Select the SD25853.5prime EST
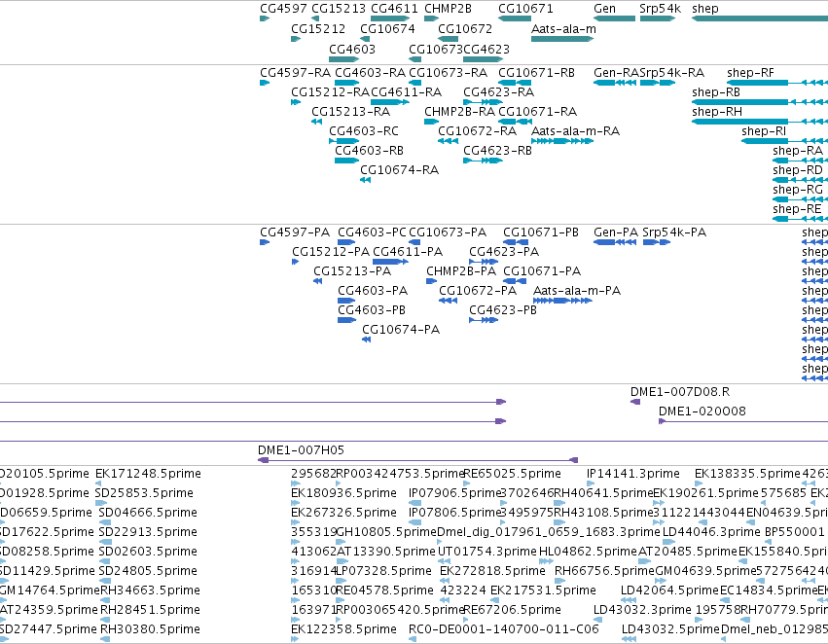The width and height of the screenshot is (828, 644). point(101,503)
